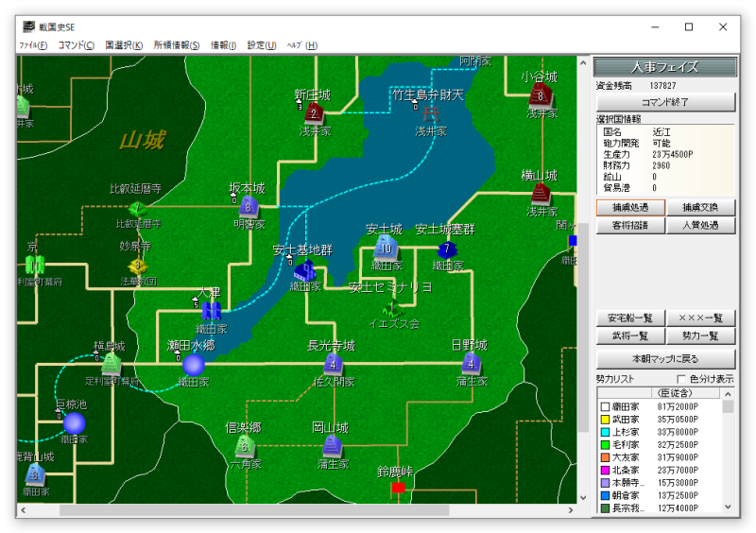Select the Azuchi Seminario church icon
This screenshot has width=756, height=533.
tap(392, 308)
